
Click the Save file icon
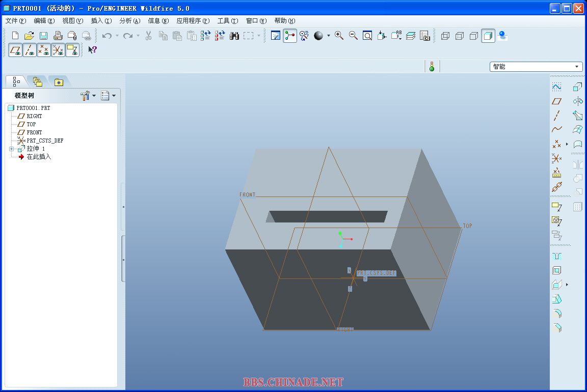[x=43, y=36]
